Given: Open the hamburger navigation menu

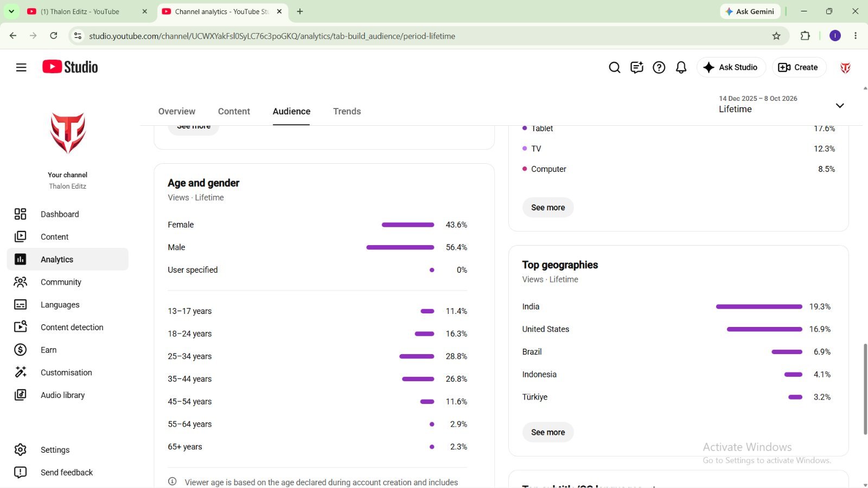Looking at the screenshot, I should coord(21,67).
